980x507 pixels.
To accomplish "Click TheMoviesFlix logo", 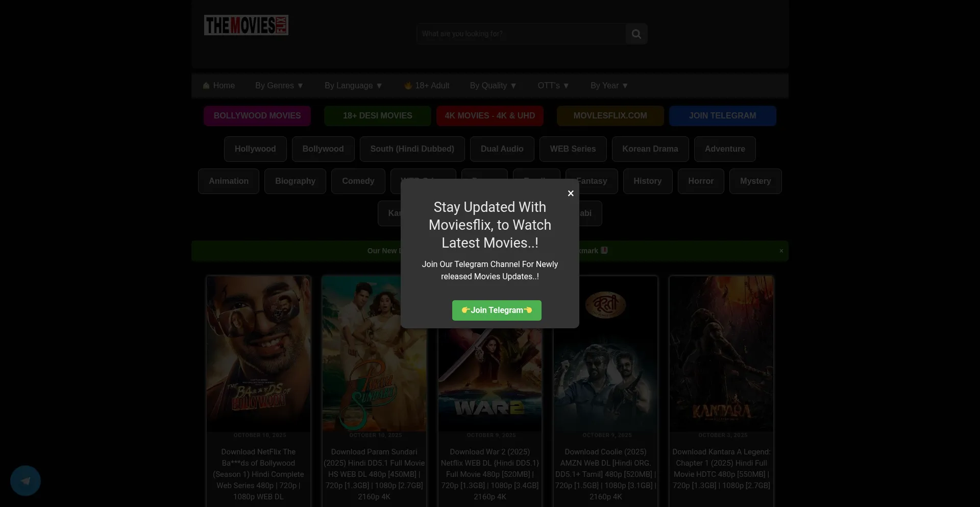I will 246,25.
